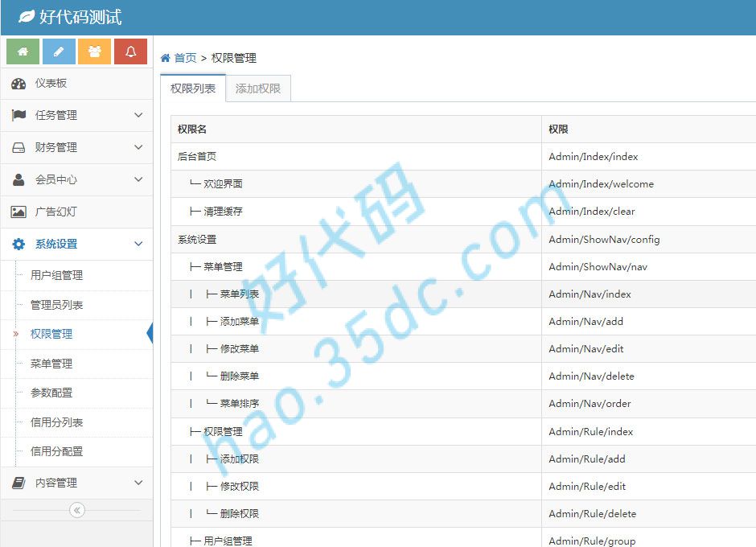Click the drive icon beside 财务管理

[x=18, y=147]
